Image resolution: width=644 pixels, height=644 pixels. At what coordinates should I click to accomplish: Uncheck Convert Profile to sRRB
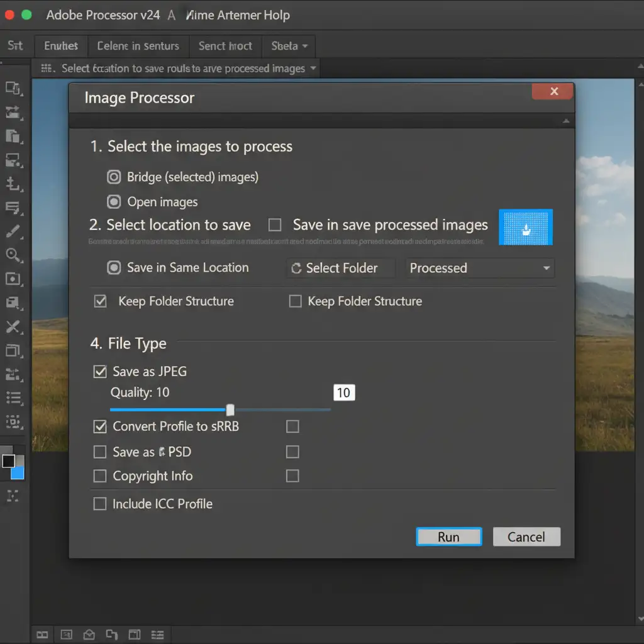tap(100, 426)
